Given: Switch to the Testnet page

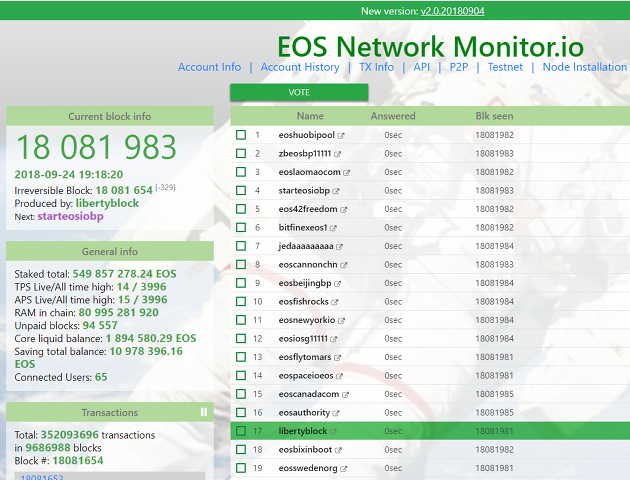Looking at the screenshot, I should 505,67.
